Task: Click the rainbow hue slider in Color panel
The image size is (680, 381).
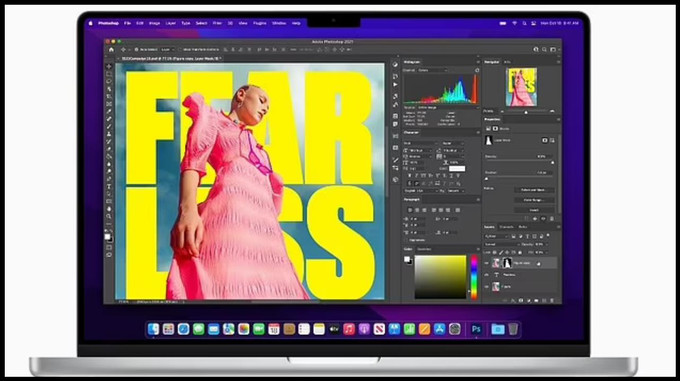Action: tap(474, 277)
